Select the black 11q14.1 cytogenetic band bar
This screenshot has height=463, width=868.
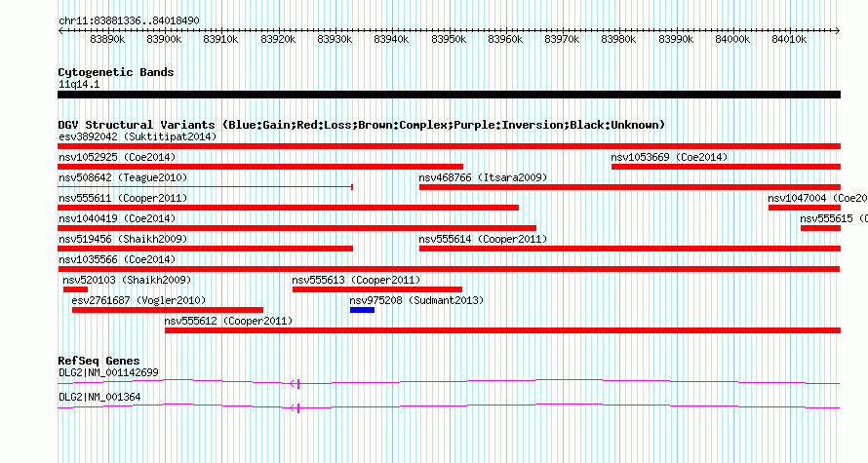point(449,95)
